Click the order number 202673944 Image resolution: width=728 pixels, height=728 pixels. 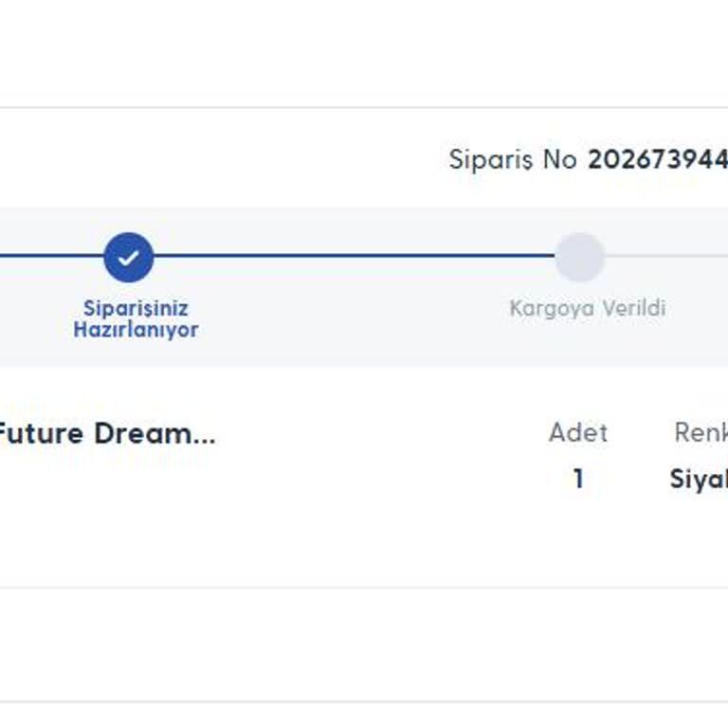click(658, 159)
